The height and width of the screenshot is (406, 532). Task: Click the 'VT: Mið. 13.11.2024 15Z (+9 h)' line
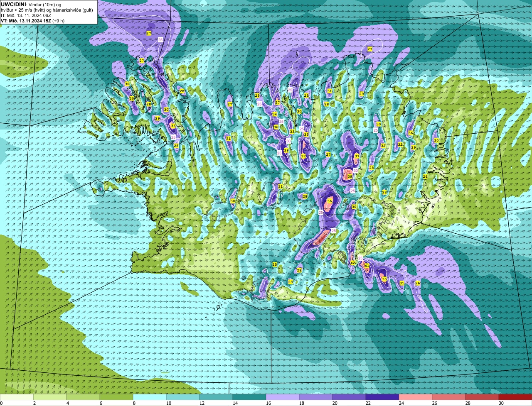33,21
